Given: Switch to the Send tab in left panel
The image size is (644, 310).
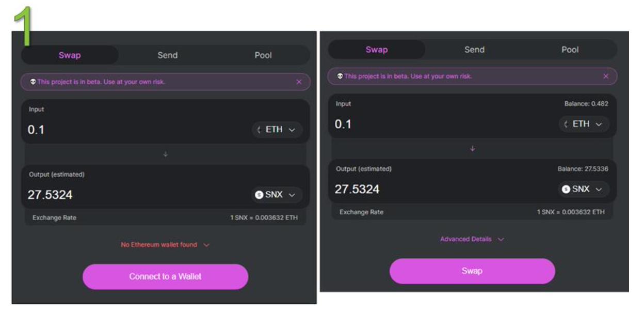Looking at the screenshot, I should click(167, 55).
